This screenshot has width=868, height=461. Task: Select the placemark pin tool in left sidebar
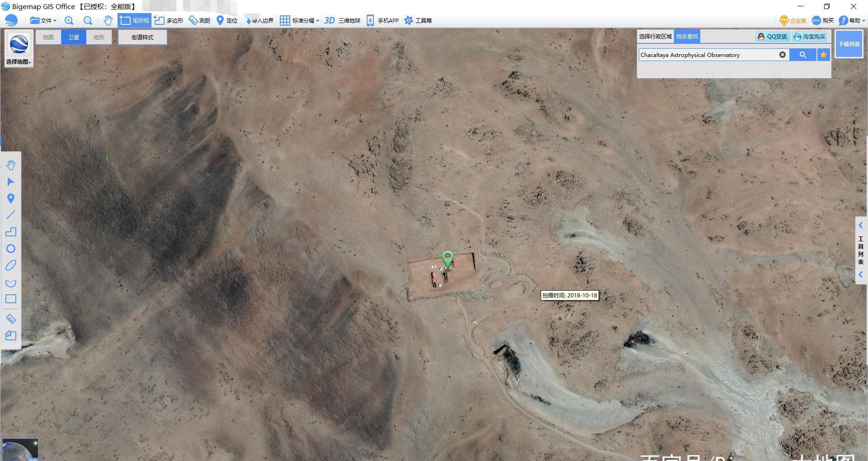(x=11, y=198)
